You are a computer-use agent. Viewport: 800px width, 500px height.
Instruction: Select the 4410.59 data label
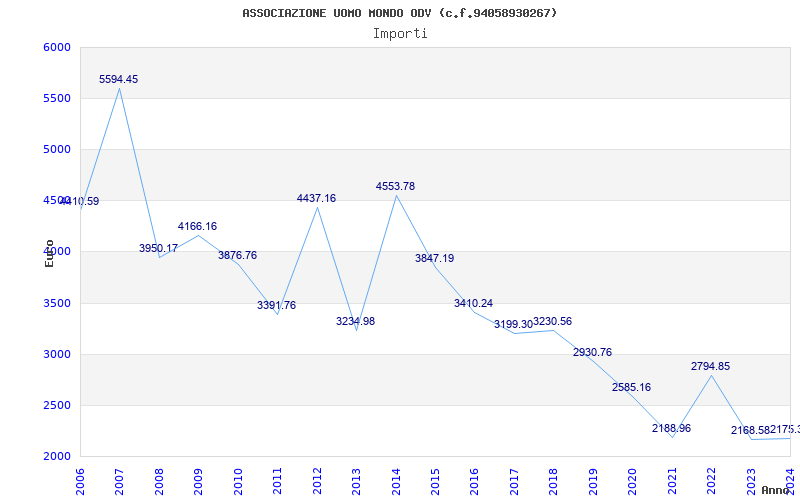80,202
